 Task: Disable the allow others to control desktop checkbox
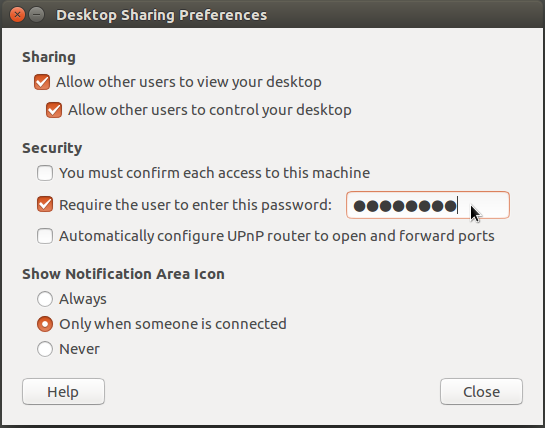54,110
